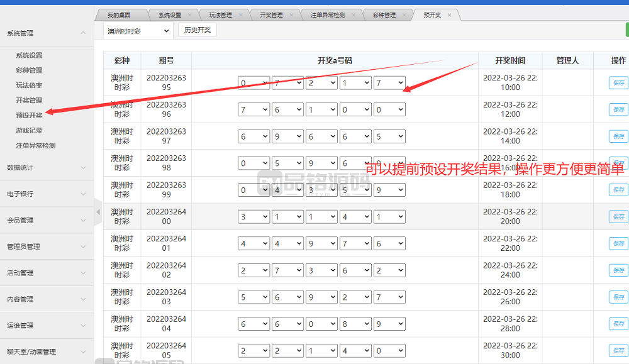The width and height of the screenshot is (629, 364).
Task: Collapse the 系统管理 menu section
Action: (x=83, y=33)
